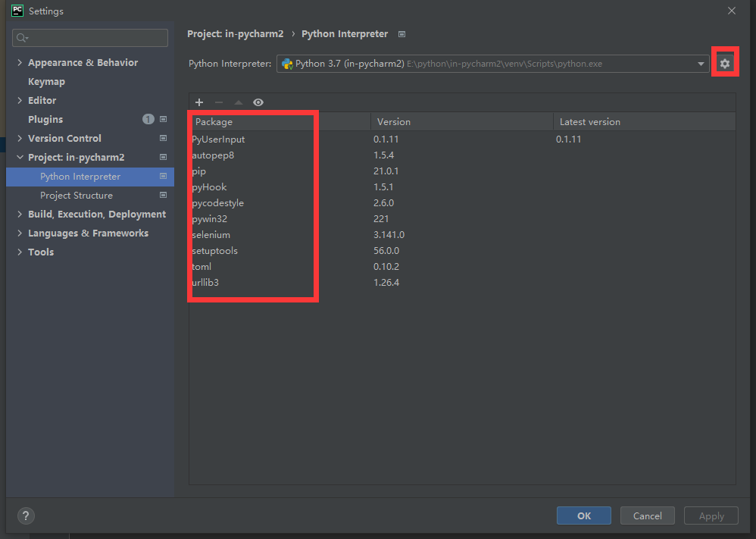
Task: Click the project-level icon beside Python Interpreter heading
Action: pos(401,34)
